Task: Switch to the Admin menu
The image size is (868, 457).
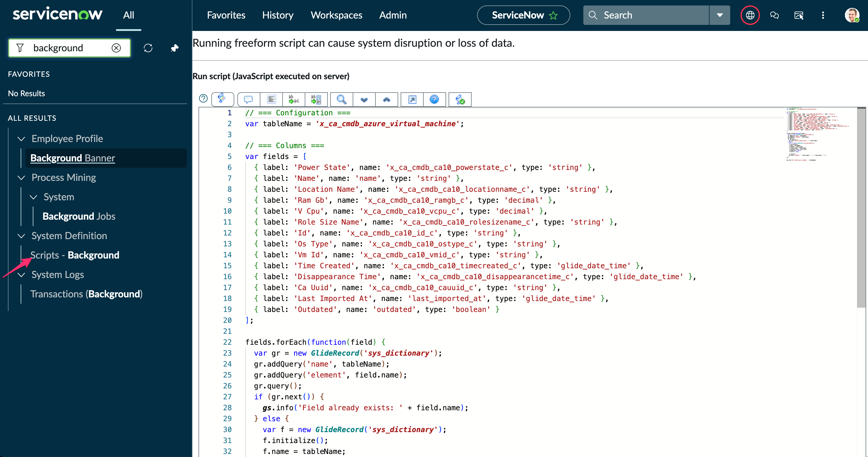Action: [x=393, y=15]
